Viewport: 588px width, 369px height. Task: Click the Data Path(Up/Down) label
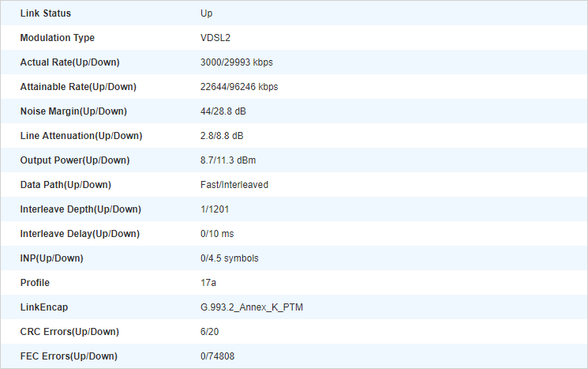tap(66, 185)
